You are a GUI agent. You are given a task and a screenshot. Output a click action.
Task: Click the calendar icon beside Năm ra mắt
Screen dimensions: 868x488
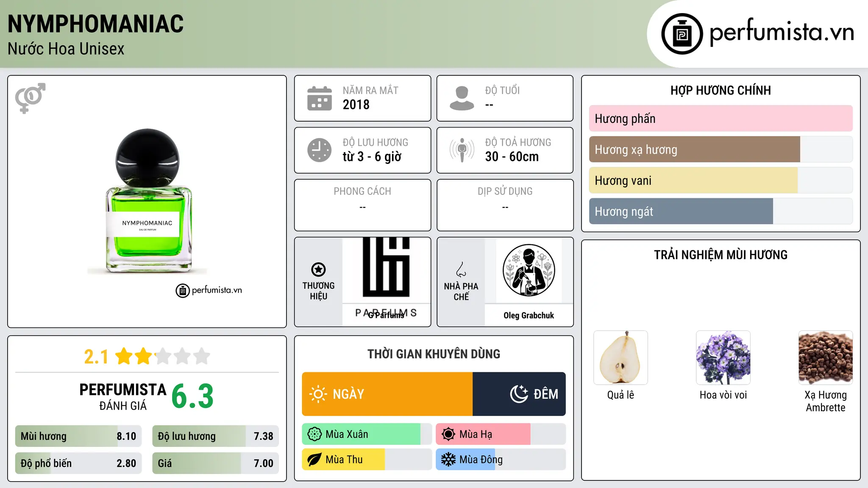320,98
